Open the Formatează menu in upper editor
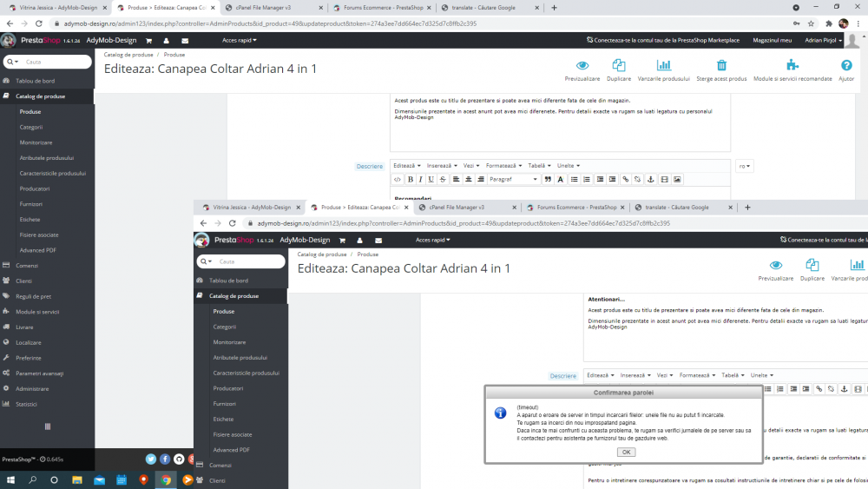Screen dimensions: 868x489 coord(503,166)
